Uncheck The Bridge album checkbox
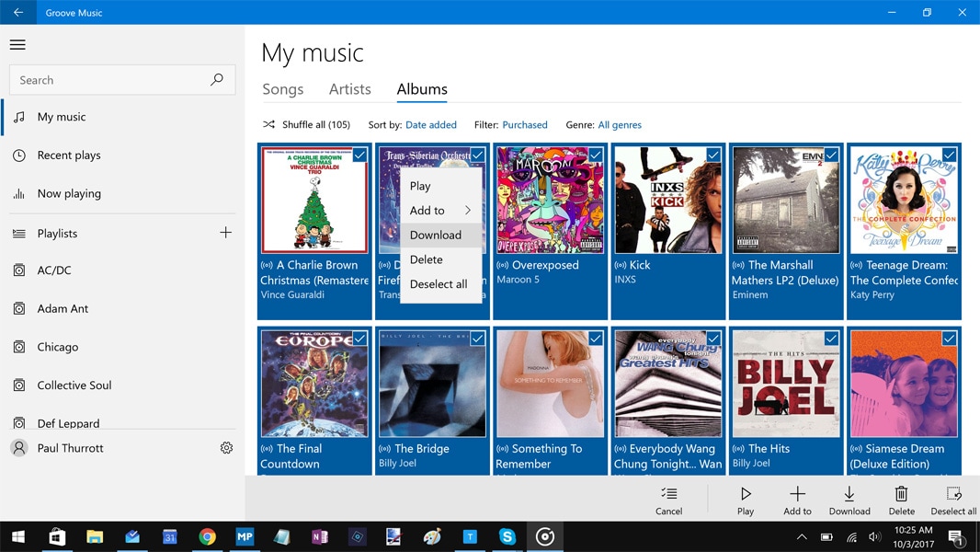This screenshot has height=552, width=980. [477, 339]
